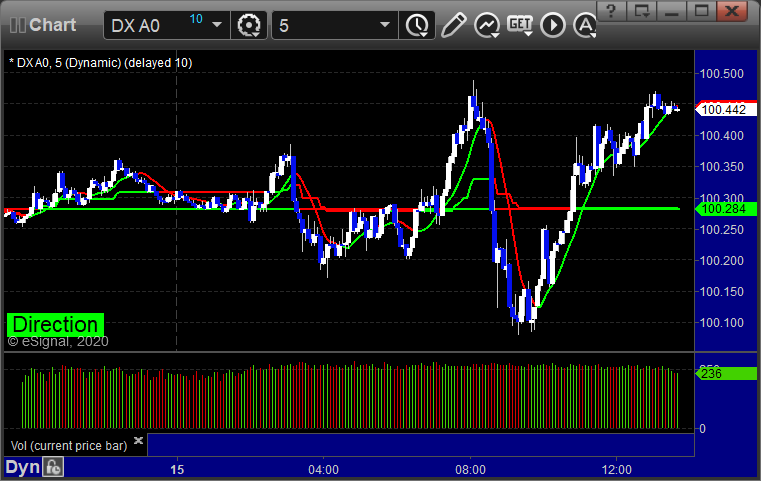Minimize the chart window

click(x=672, y=11)
